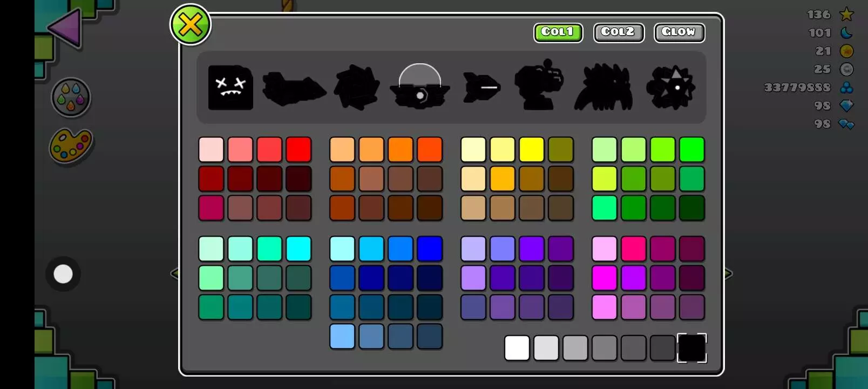Tap the silver user coin icon
Image resolution: width=868 pixels, height=389 pixels.
point(846,69)
